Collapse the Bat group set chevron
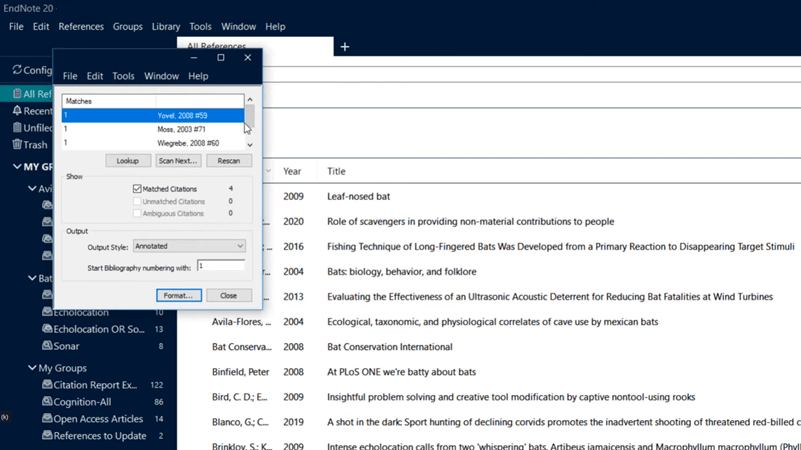Screen dimensions: 801x450 32,278
